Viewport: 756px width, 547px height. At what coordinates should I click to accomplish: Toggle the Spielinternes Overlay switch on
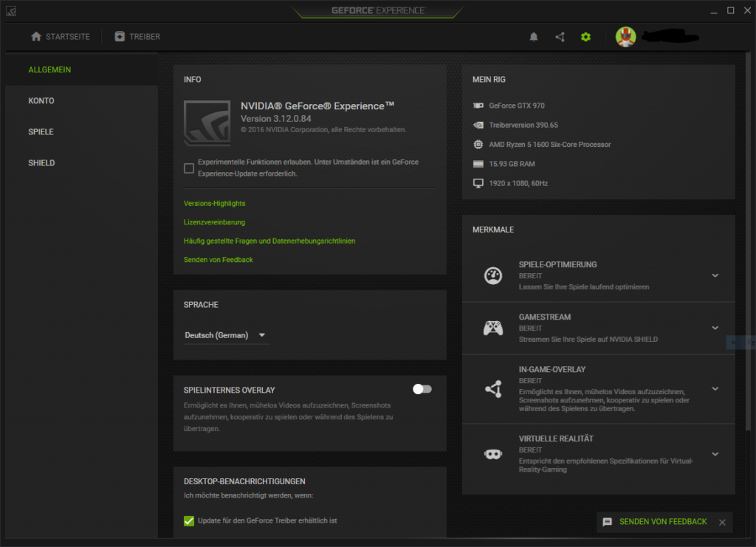pos(422,389)
